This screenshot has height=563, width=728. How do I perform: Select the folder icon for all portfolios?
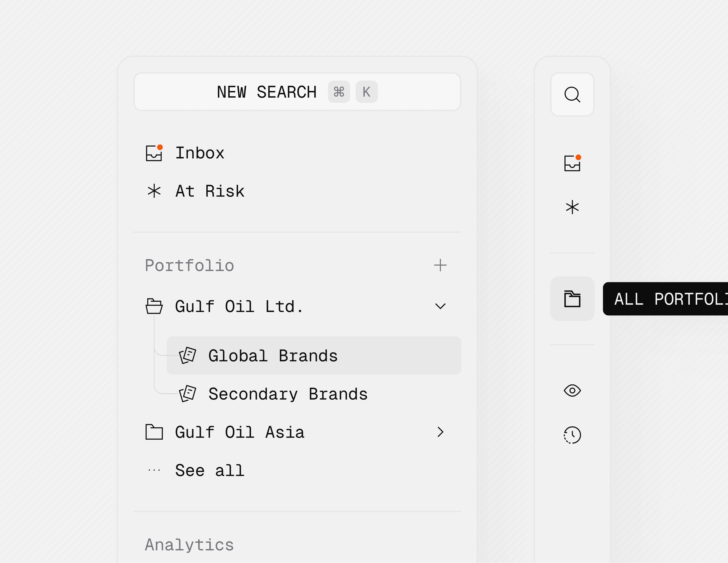pyautogui.click(x=572, y=299)
